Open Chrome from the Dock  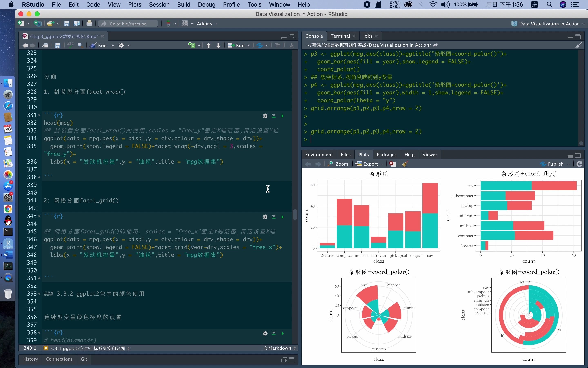pyautogui.click(x=8, y=209)
